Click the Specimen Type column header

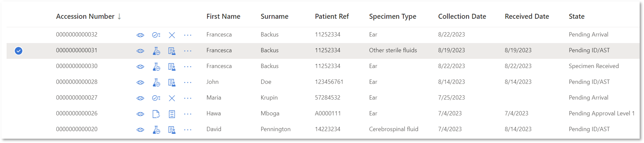[x=392, y=17]
